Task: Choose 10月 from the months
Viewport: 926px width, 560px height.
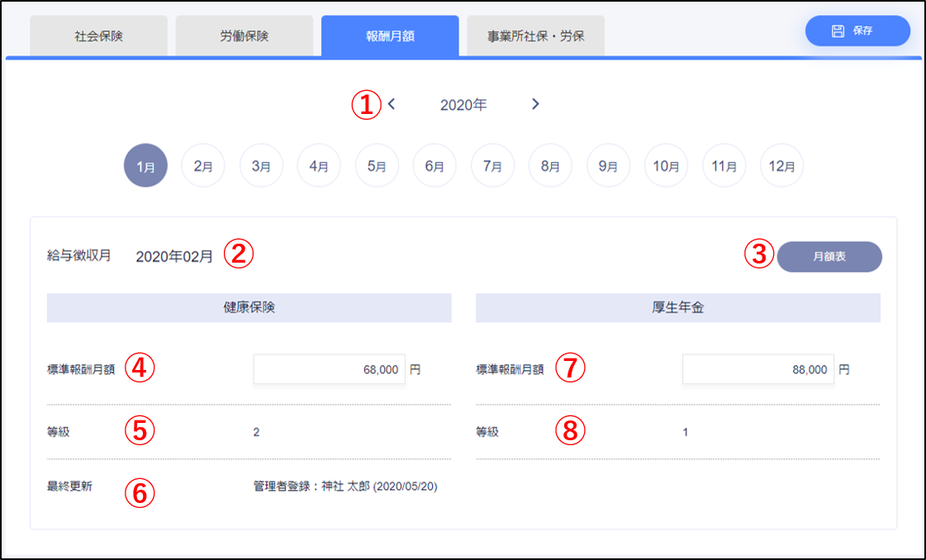Action: [666, 166]
